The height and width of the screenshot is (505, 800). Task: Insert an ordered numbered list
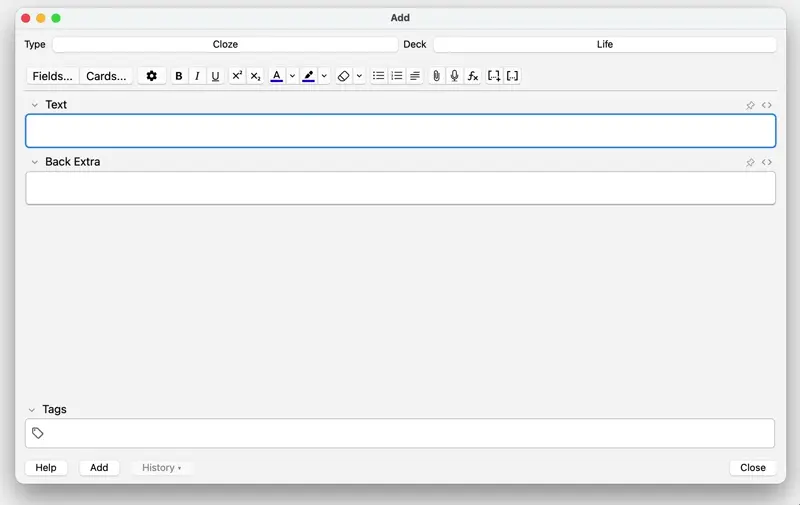[397, 76]
